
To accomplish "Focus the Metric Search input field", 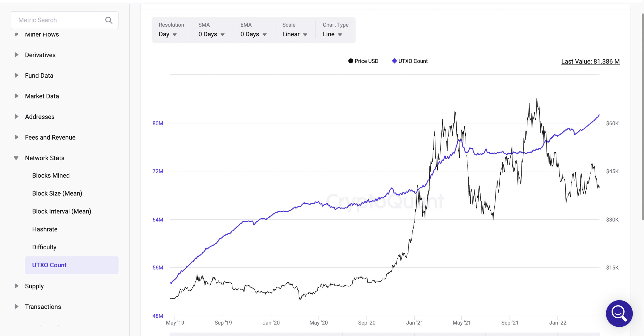I will [x=64, y=20].
